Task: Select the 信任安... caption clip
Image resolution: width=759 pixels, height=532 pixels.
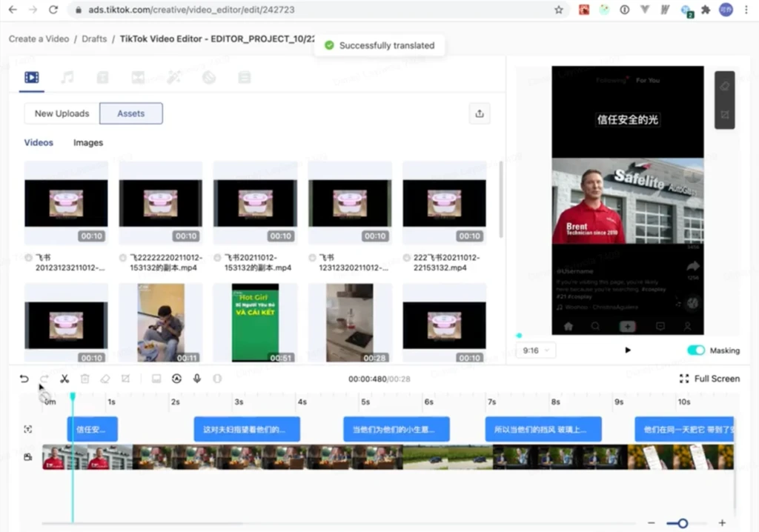Action: (x=92, y=429)
